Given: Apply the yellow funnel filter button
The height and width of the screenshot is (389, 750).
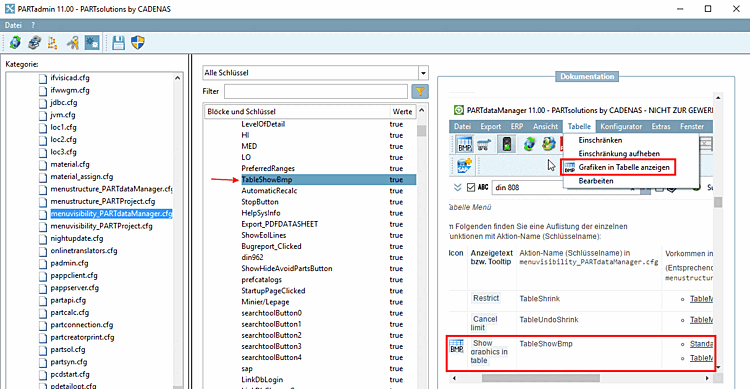Looking at the screenshot, I should tap(419, 91).
